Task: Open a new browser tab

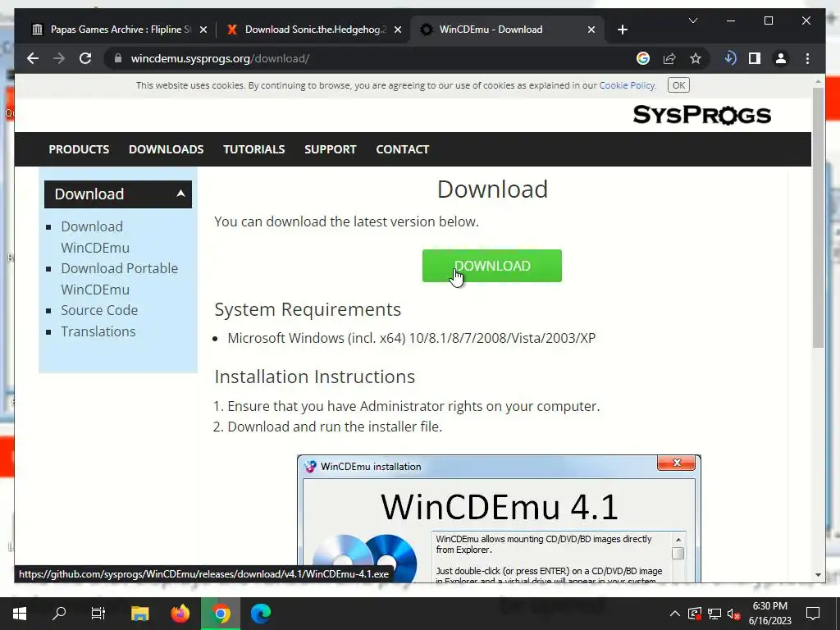Action: (x=622, y=30)
